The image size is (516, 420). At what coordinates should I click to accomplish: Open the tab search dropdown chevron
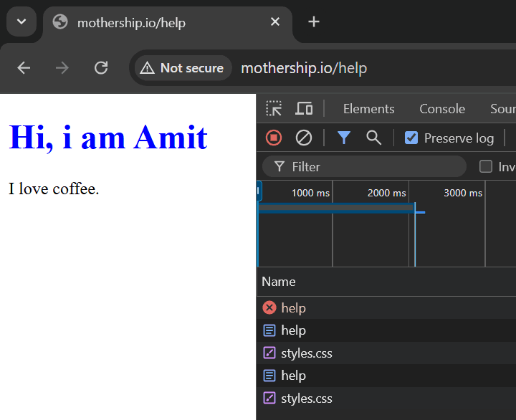click(x=21, y=22)
